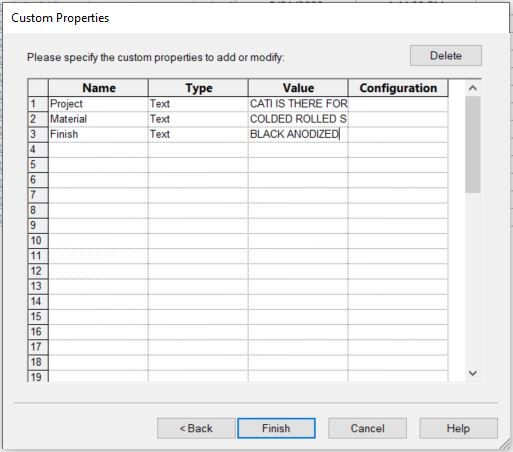Screen dimensions: 513x452
Task: Click Configuration cell in Material row
Action: 398,119
